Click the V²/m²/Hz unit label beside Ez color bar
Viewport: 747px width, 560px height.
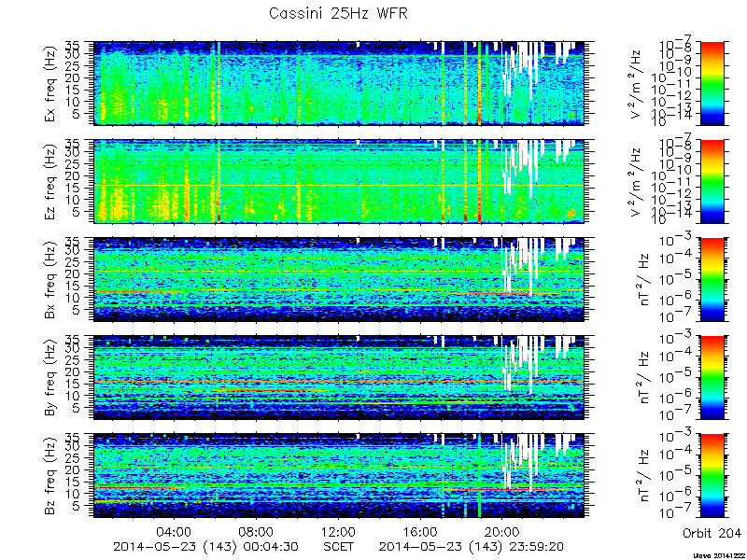coord(637,181)
